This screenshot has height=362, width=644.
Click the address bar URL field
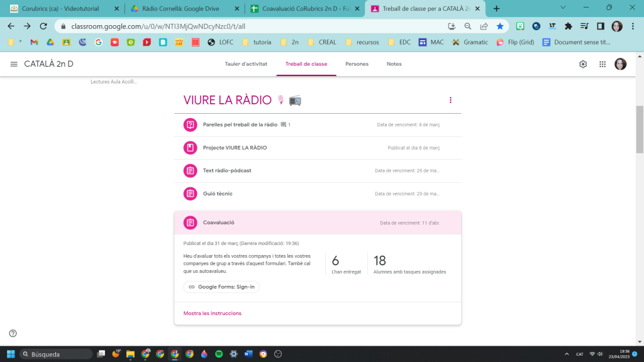coord(252,26)
